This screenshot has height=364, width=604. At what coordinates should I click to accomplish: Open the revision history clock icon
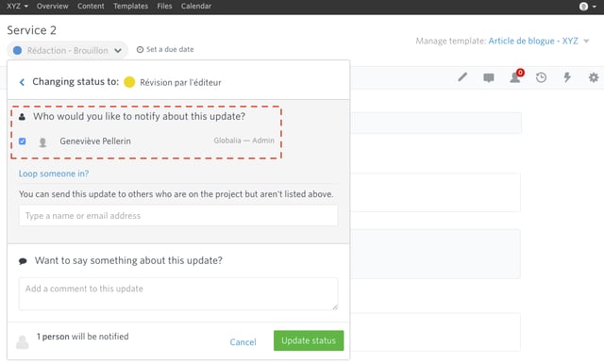(x=541, y=77)
